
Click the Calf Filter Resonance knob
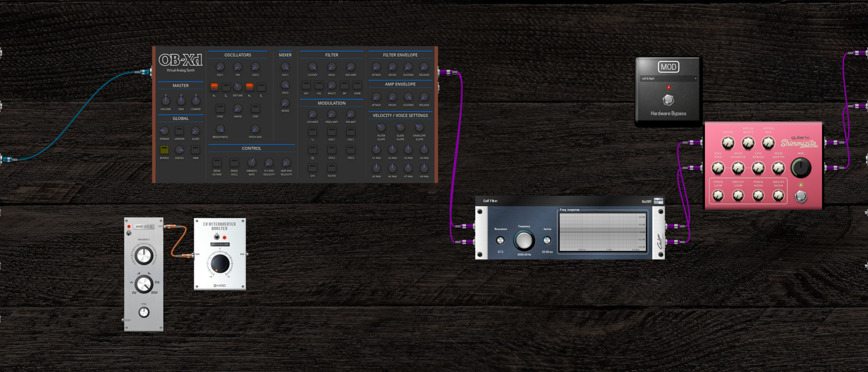pos(500,240)
